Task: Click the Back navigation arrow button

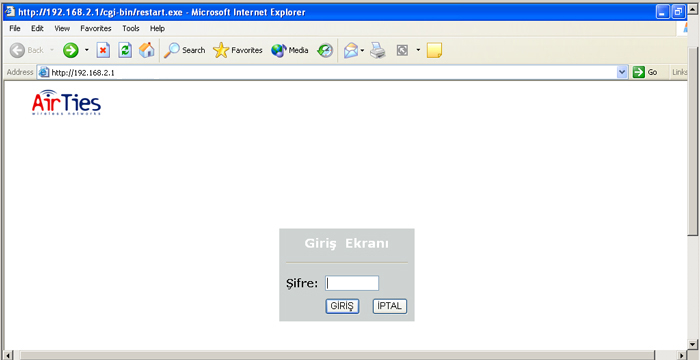Action: (x=26, y=50)
